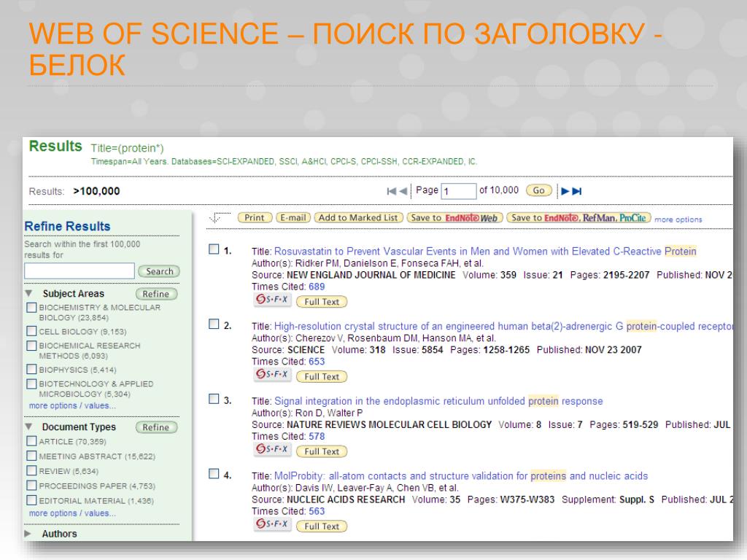Go to next results page arrow
Viewport: 747px width, 560px height.
click(x=565, y=191)
